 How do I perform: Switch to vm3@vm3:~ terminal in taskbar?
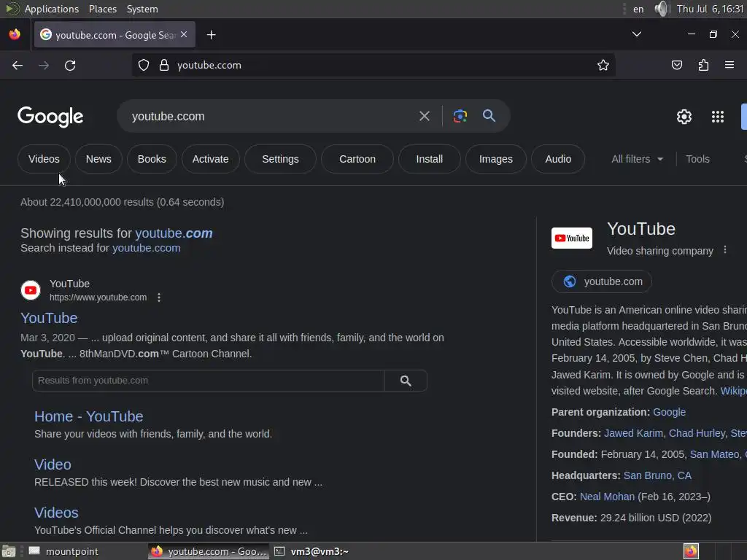pyautogui.click(x=312, y=551)
